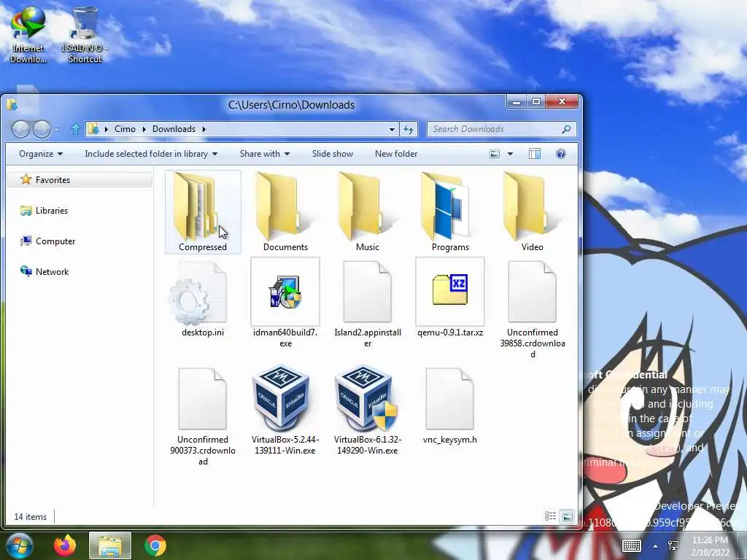
Task: Click the 14 items status text
Action: point(31,517)
